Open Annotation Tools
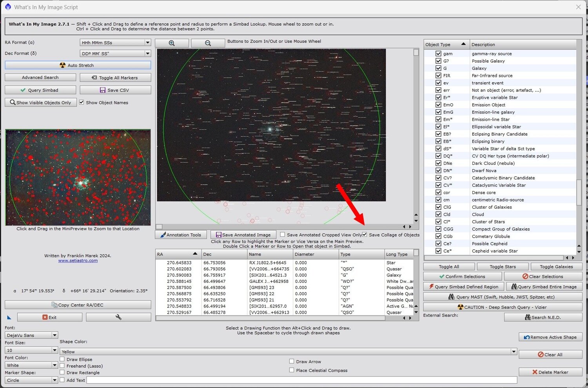The height and width of the screenshot is (388, 588). (180, 235)
